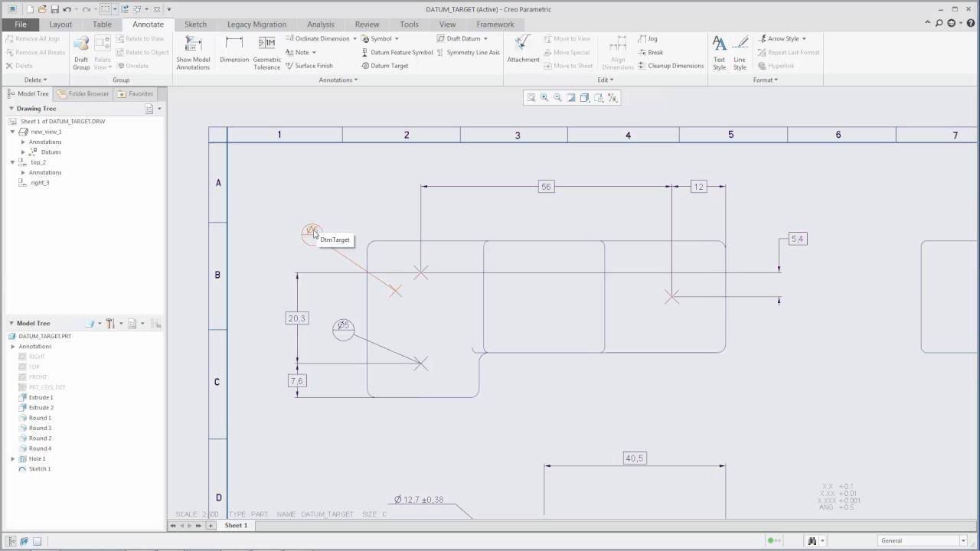Select Round 3 in Model Tree
Image resolution: width=980 pixels, height=551 pixels.
click(x=40, y=428)
